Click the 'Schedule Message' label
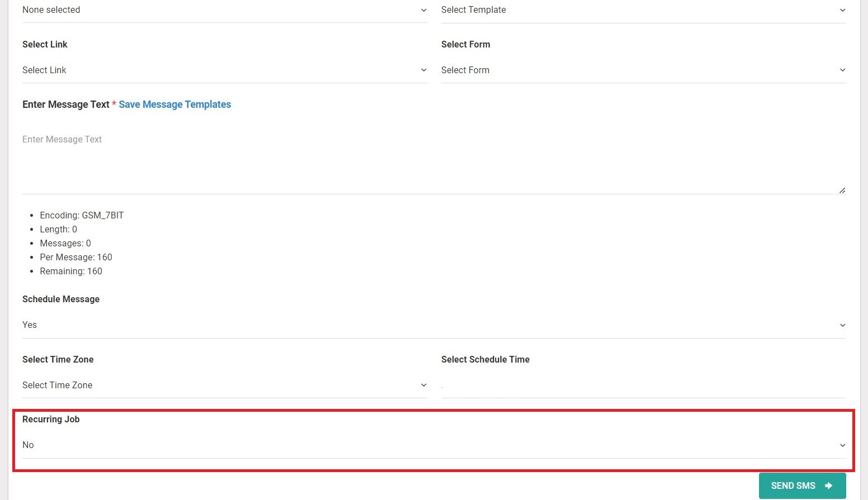This screenshot has width=868, height=500. point(61,299)
